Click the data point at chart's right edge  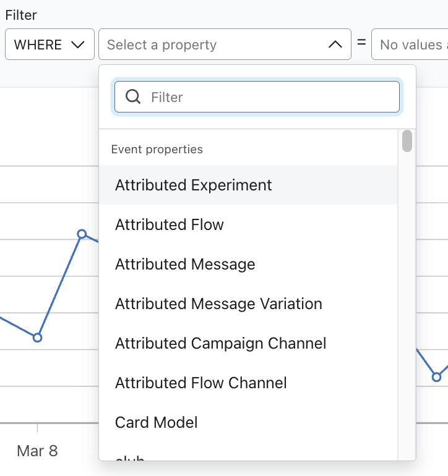point(437,376)
